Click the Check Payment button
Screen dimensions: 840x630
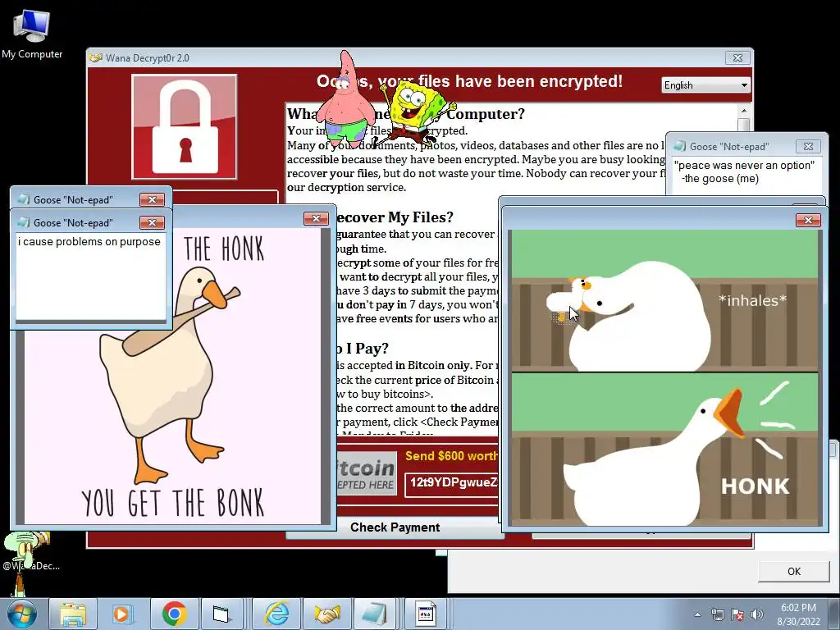coord(395,527)
